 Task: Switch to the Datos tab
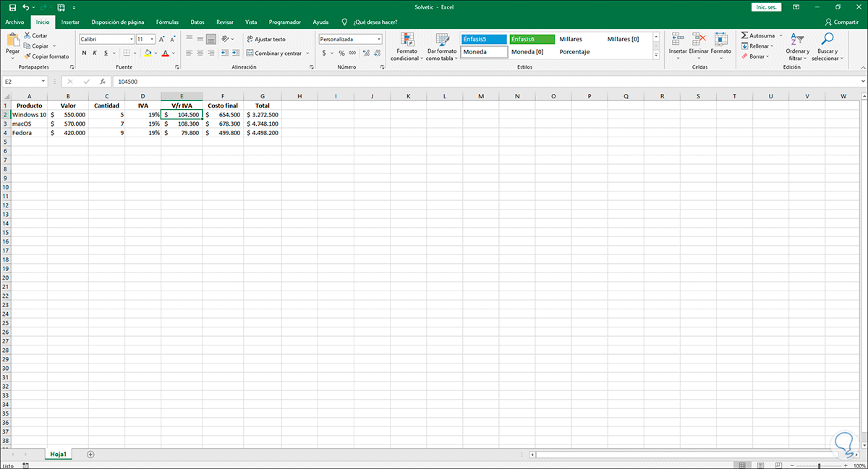click(197, 22)
